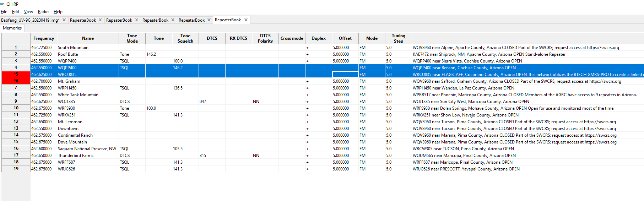644x201 pixels.
Task: Click the 'DTCS' tone mode cell for WQJT335
Action: [132, 101]
